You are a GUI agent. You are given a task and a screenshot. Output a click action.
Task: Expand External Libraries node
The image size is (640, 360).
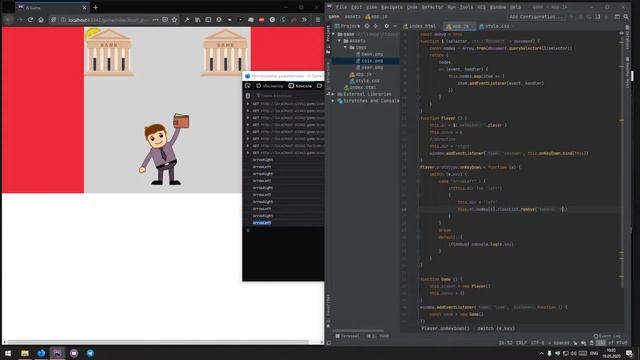tap(334, 94)
